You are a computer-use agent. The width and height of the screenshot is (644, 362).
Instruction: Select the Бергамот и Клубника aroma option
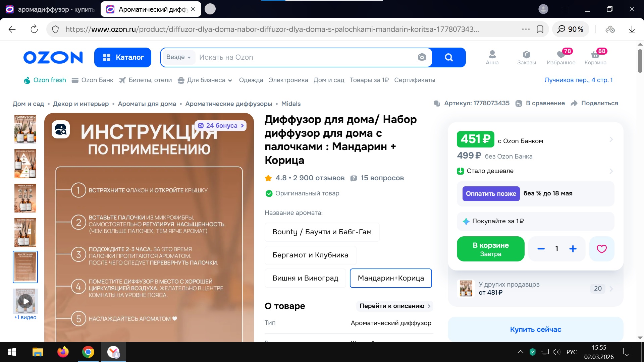[310, 255]
